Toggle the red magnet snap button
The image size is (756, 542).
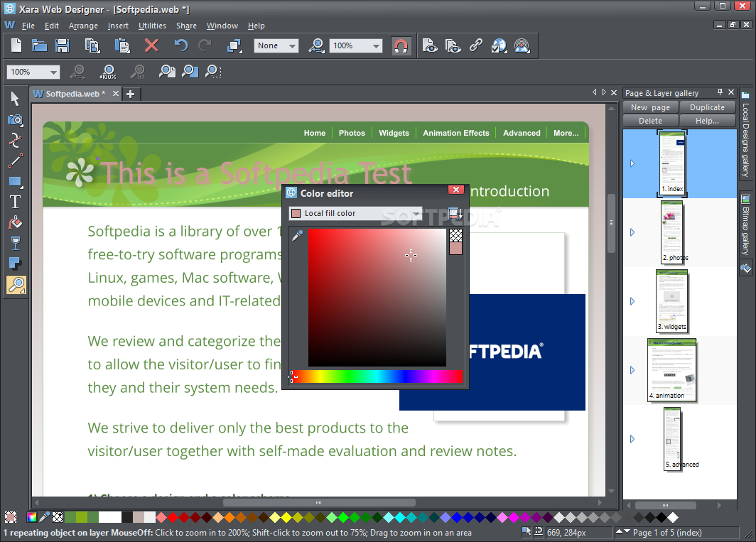coord(401,46)
